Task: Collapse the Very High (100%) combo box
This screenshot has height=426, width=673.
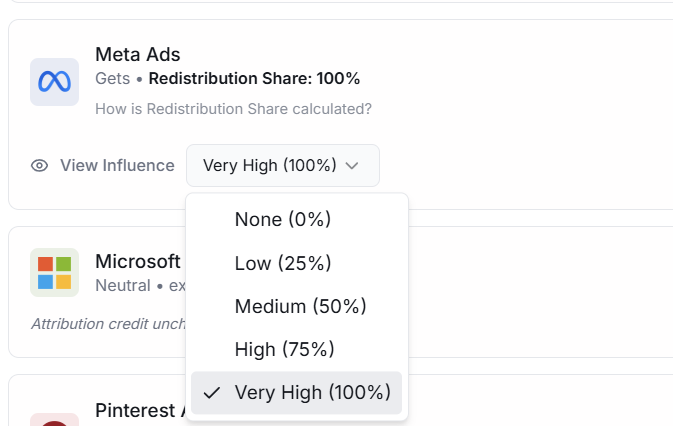Action: [283, 166]
